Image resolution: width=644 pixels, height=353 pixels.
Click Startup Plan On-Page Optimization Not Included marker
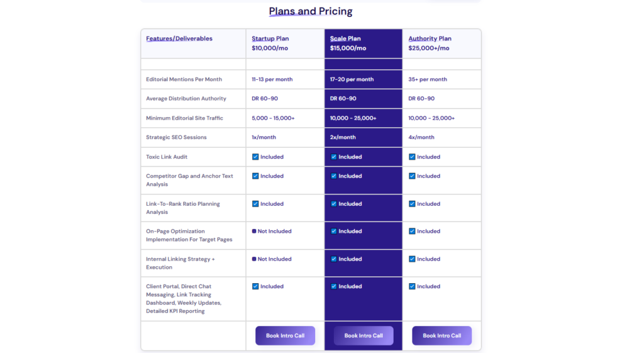pyautogui.click(x=254, y=231)
